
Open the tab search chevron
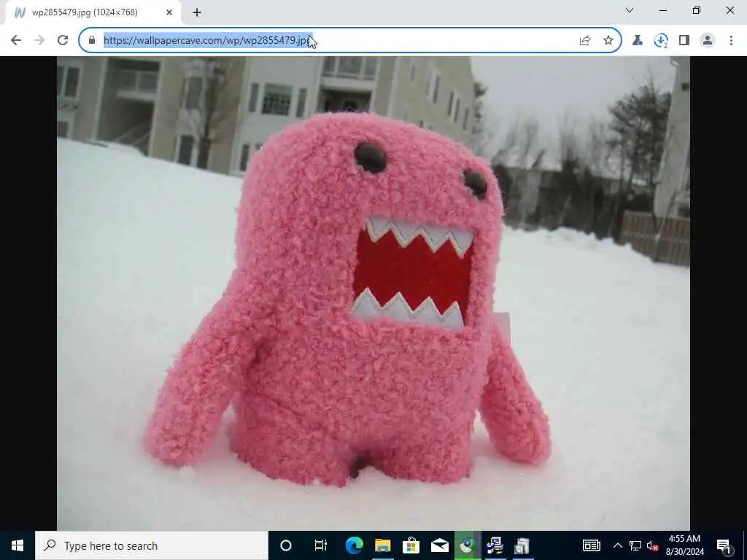coord(630,10)
